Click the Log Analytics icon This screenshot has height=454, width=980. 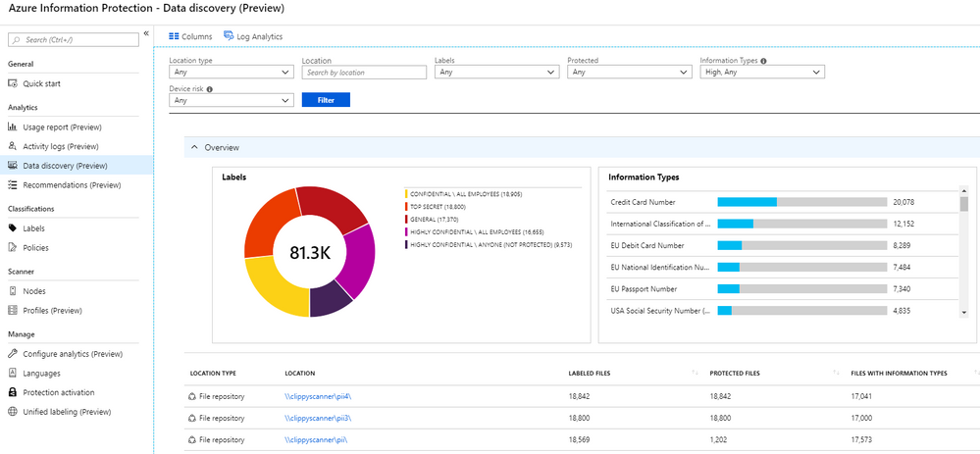(x=229, y=36)
